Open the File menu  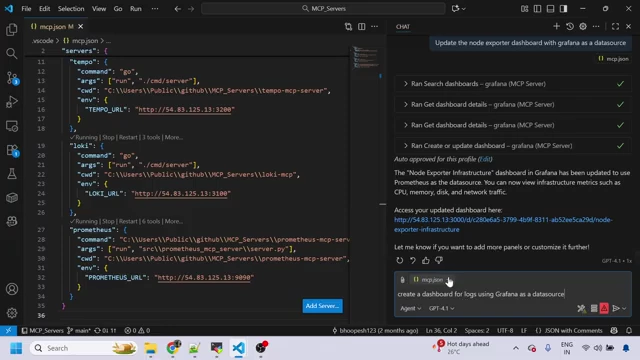click(x=26, y=9)
